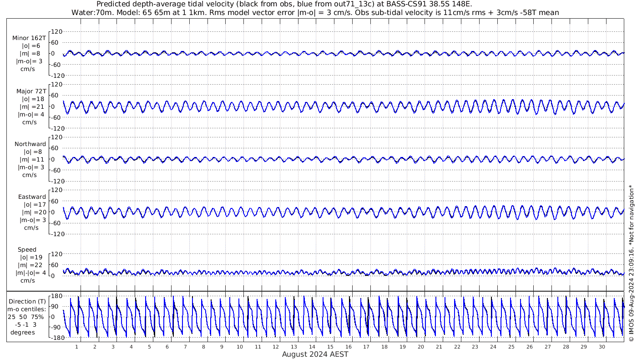Click the "|m| =8" value under Minor 162T
The width and height of the screenshot is (637, 364).
point(30,54)
